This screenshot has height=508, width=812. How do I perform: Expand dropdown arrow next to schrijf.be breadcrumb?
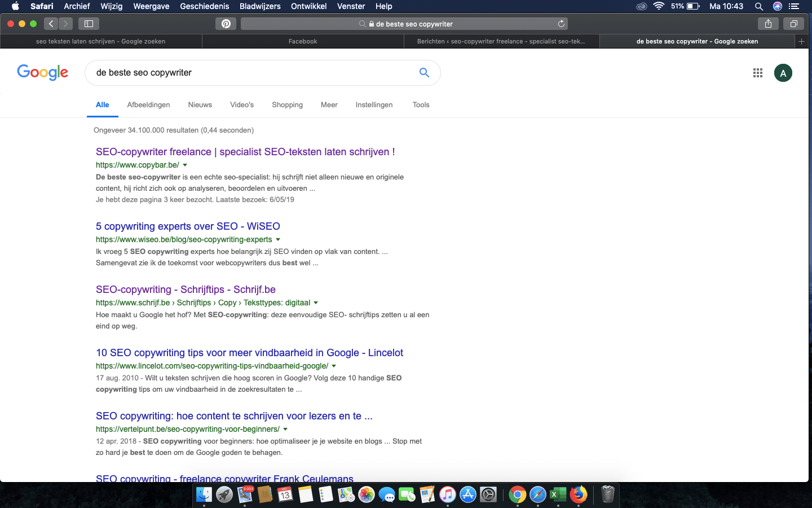(316, 303)
